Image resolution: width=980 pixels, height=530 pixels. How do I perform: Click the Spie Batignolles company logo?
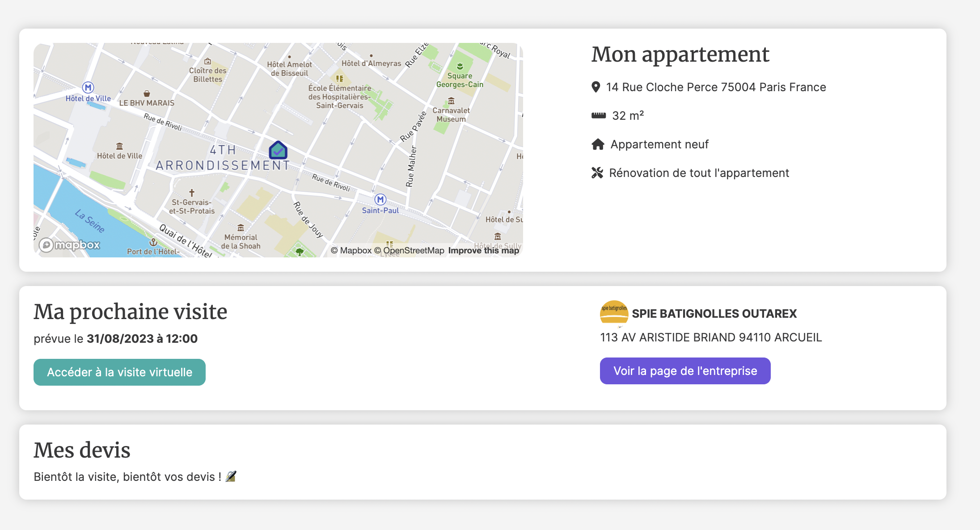tap(614, 313)
